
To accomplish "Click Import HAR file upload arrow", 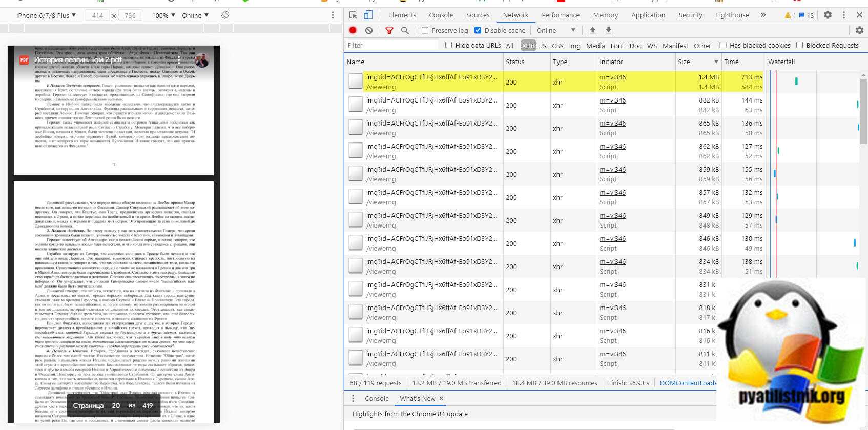I will click(592, 31).
